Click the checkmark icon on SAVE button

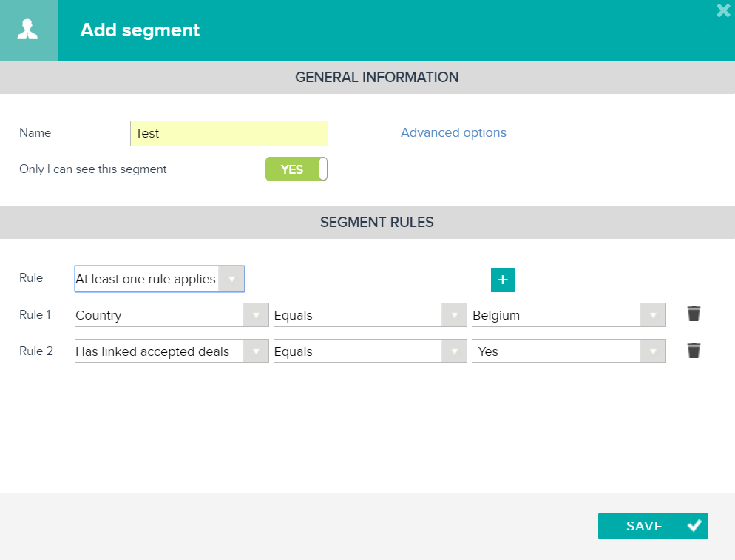click(693, 525)
